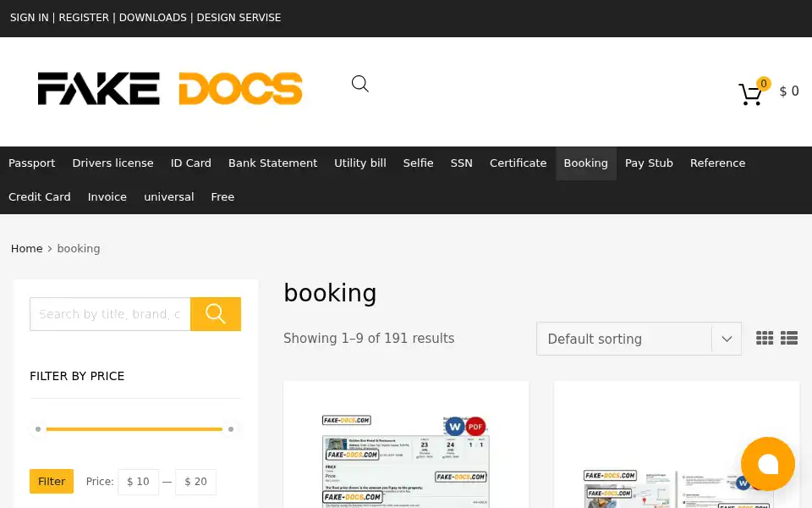This screenshot has height=508, width=812.
Task: Open the first hotel booking product thumbnail
Action: [x=405, y=461]
